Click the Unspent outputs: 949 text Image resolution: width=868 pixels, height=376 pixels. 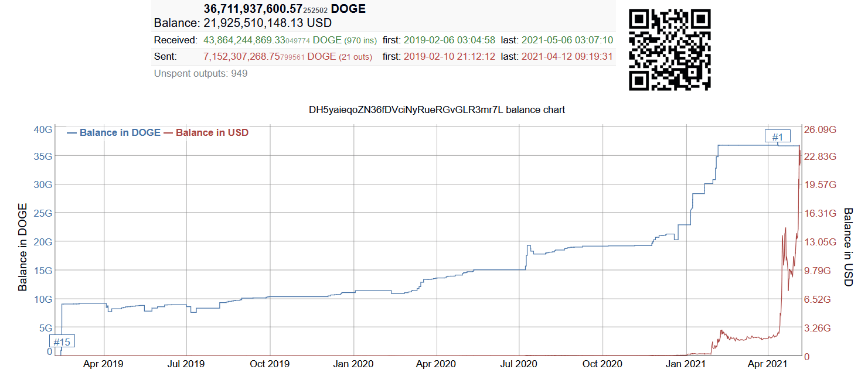pyautogui.click(x=200, y=74)
